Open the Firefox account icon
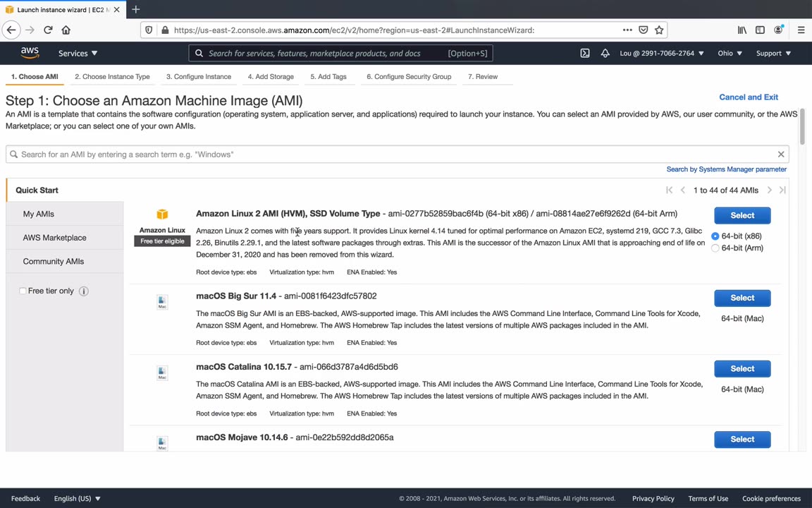Screen dimensions: 812x508 coord(778,30)
